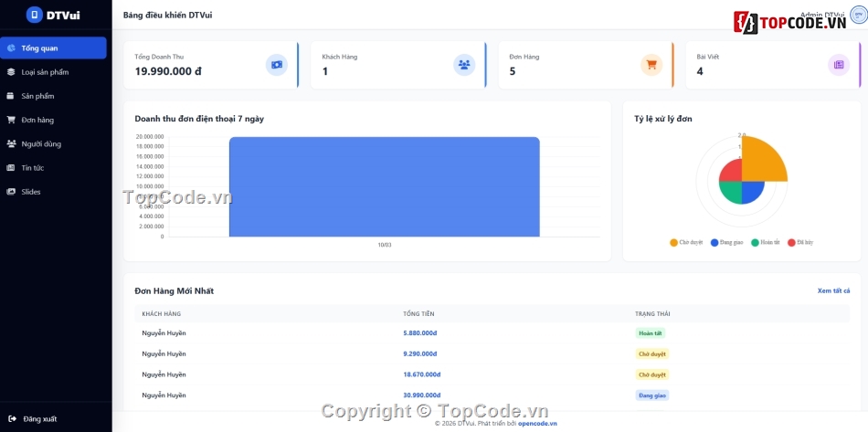Click the Hoàn tất status badge in table

click(650, 333)
